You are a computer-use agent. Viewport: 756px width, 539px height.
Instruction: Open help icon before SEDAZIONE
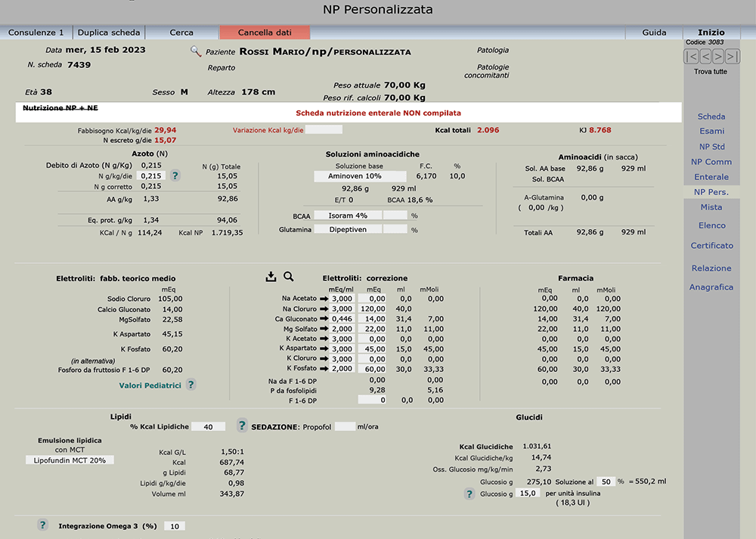pos(242,426)
